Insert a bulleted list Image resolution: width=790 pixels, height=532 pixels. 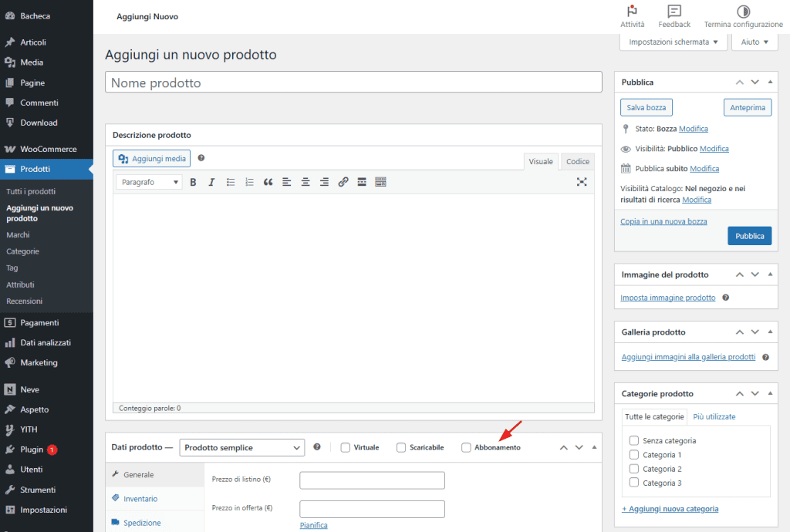click(x=230, y=182)
